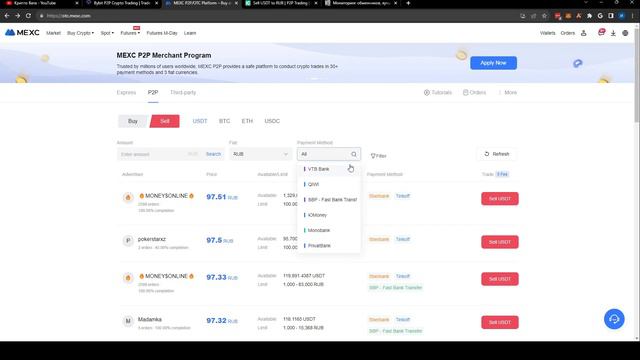This screenshot has height=360, width=640.
Task: Open the More menu in tab row
Action: pos(508,93)
